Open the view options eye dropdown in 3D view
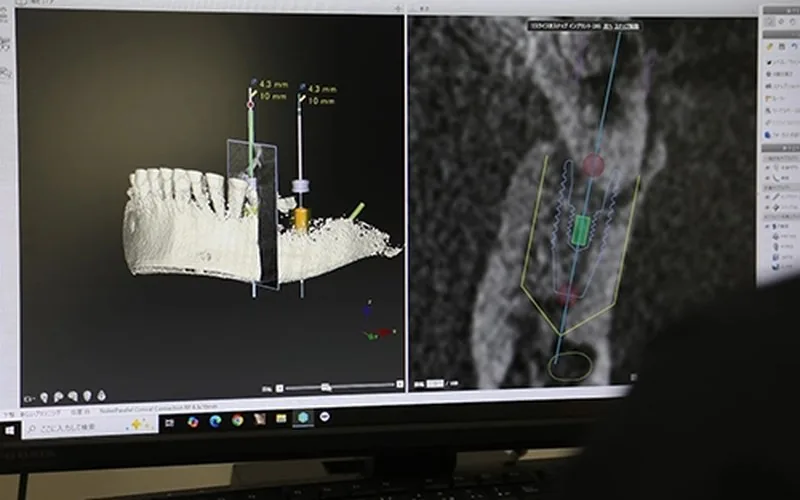This screenshot has height=500, width=800. click(x=30, y=399)
